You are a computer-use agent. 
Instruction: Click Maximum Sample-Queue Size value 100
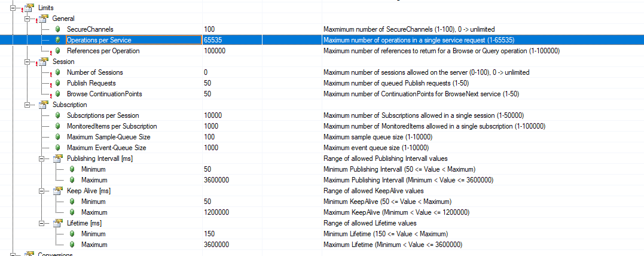tap(209, 137)
